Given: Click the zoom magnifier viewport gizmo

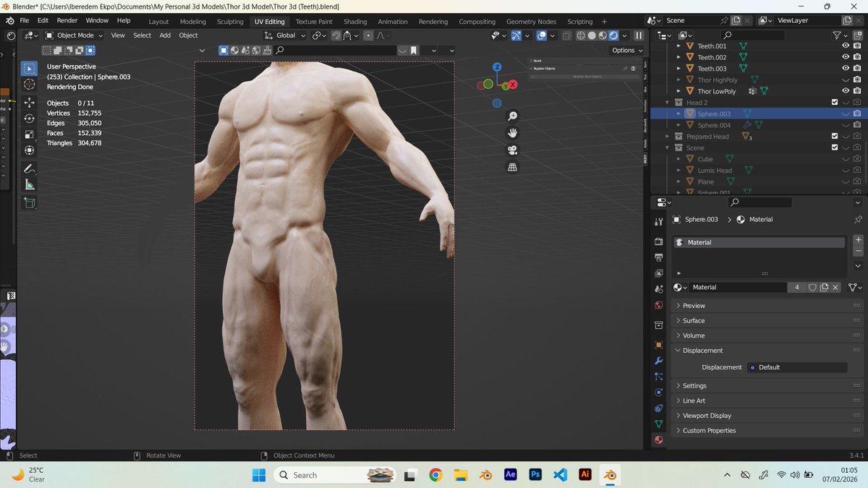Looking at the screenshot, I should (x=513, y=116).
